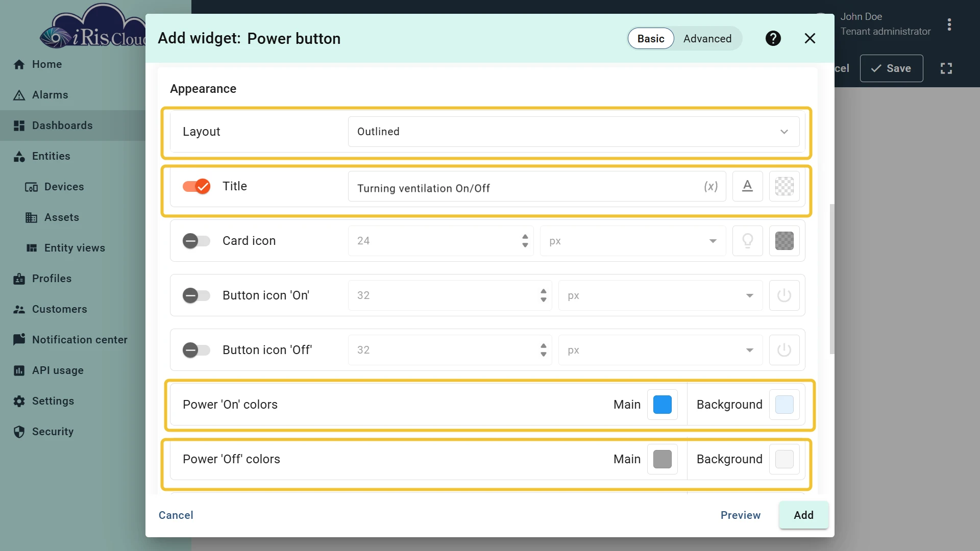Enable the Button icon 'On' toggle
Image resolution: width=980 pixels, height=551 pixels.
tap(197, 295)
